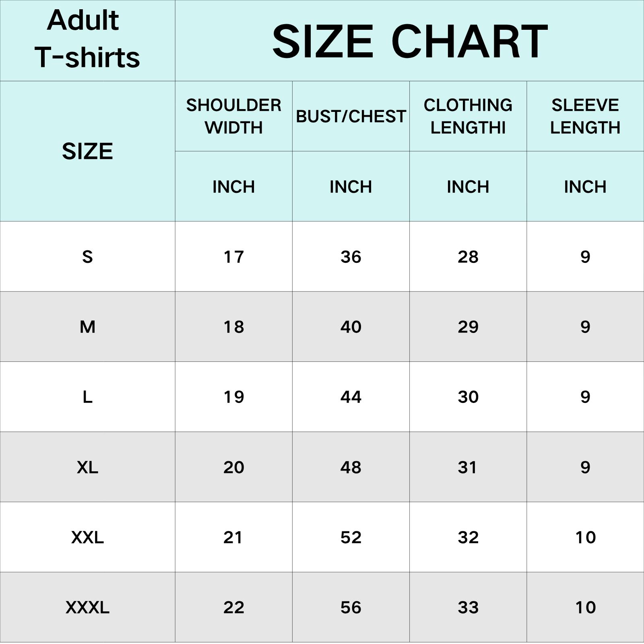Click the CLOTHING LENGTHI column header

coord(468,116)
